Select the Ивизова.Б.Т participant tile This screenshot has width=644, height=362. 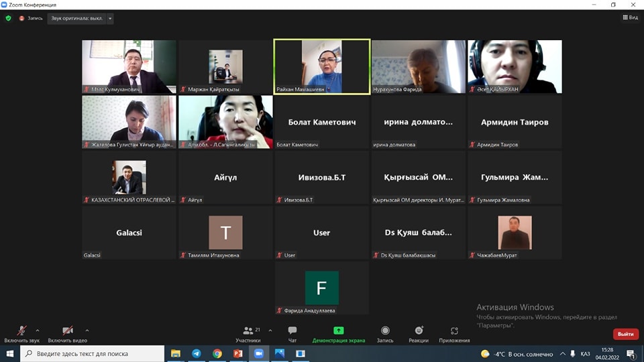click(x=322, y=177)
